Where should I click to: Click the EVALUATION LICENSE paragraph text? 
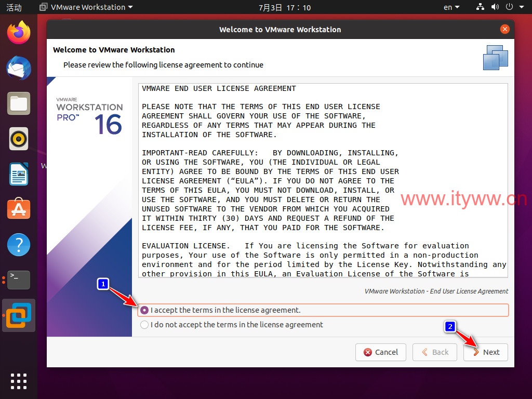point(324,260)
